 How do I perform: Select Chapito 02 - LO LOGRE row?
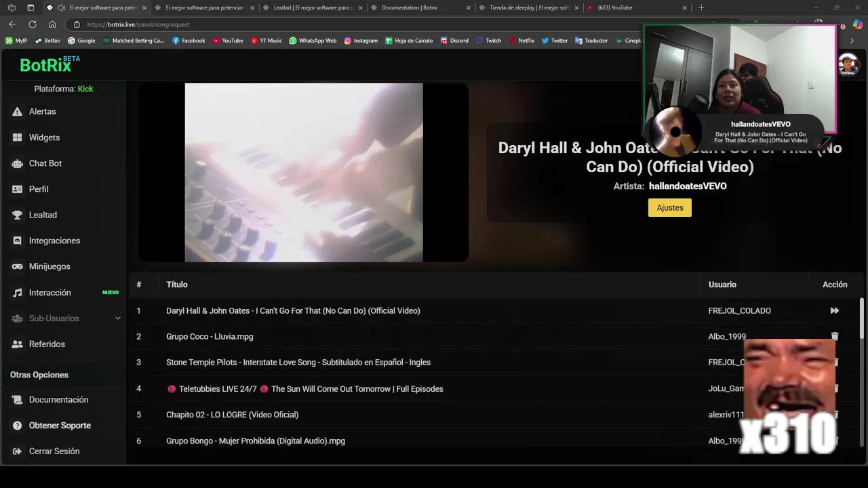(495, 415)
